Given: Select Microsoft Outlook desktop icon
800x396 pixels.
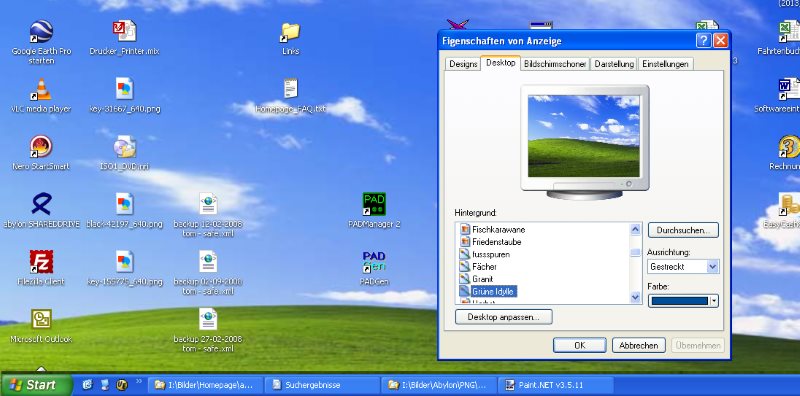Looking at the screenshot, I should (x=41, y=319).
